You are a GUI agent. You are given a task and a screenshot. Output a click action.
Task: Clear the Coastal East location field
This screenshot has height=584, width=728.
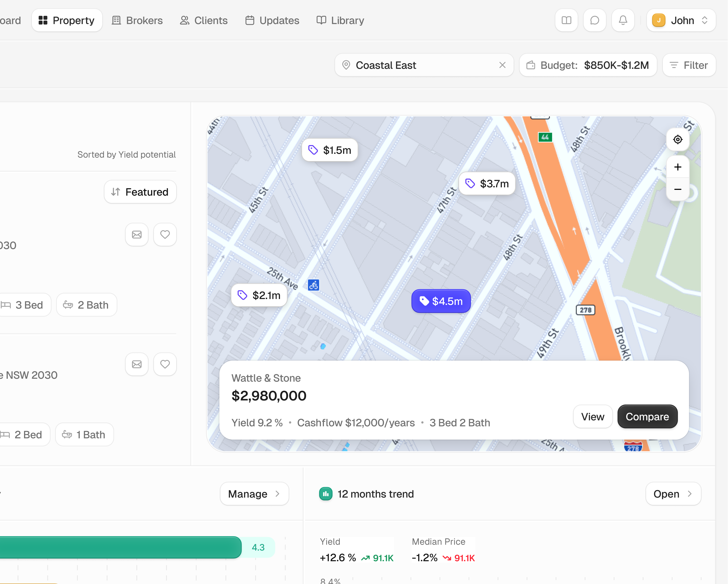502,65
